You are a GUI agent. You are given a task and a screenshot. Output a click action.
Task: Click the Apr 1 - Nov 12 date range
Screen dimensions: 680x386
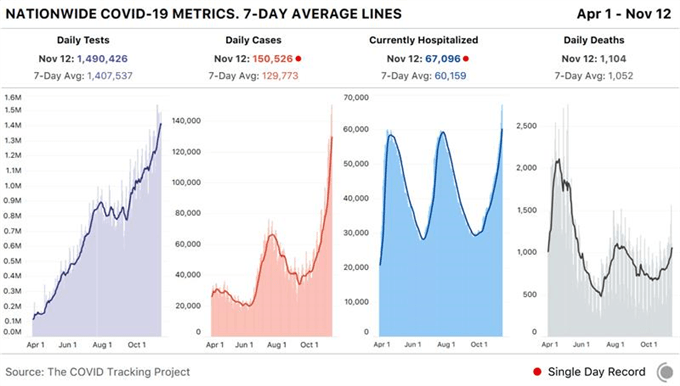pyautogui.click(x=624, y=14)
